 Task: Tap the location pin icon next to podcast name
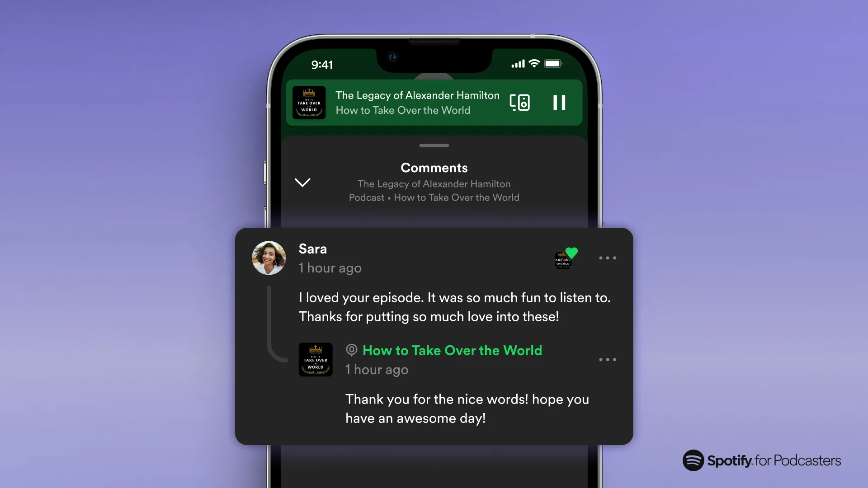coord(352,350)
